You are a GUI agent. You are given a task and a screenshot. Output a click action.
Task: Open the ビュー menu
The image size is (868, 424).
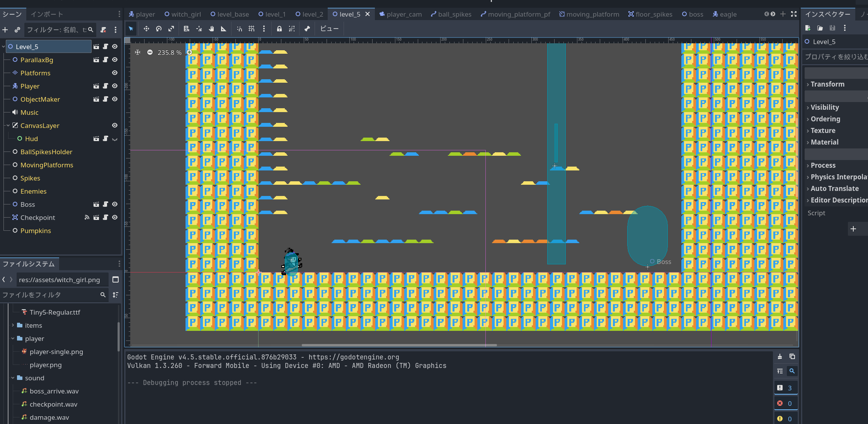(329, 29)
